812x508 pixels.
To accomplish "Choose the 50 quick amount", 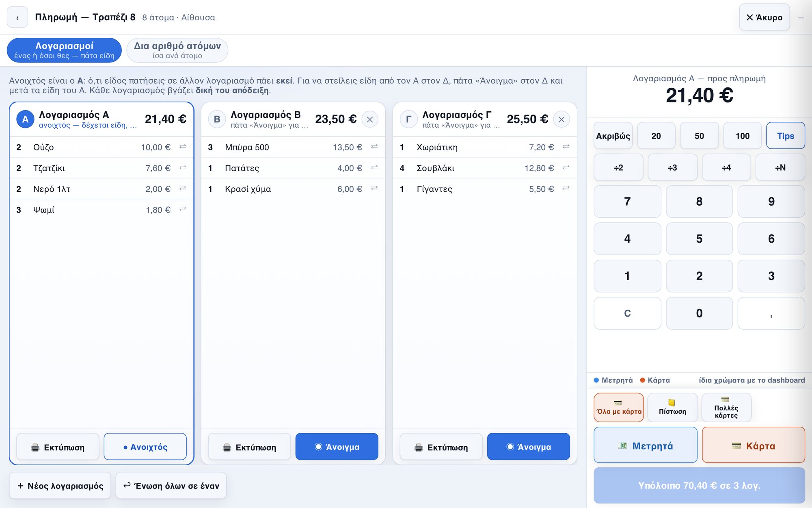I will pos(699,136).
